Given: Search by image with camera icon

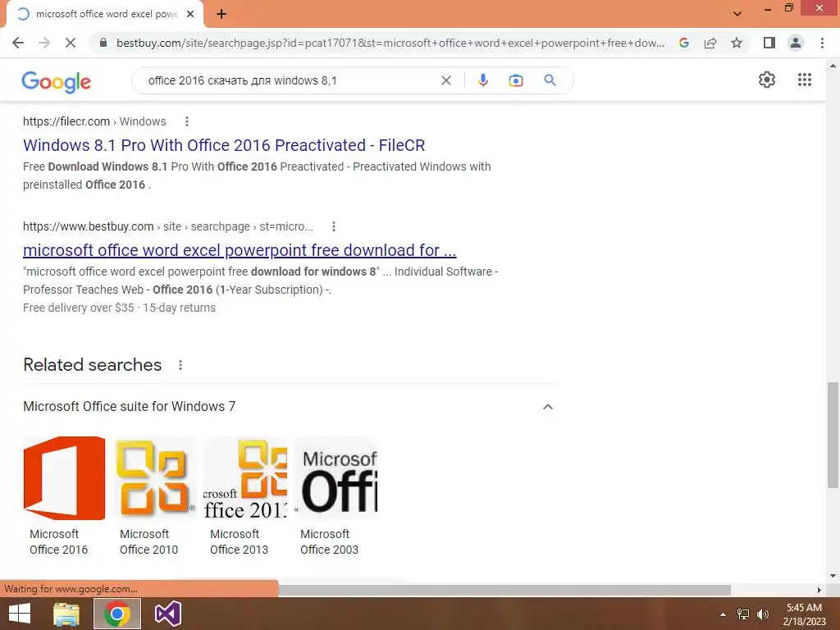Looking at the screenshot, I should (516, 80).
